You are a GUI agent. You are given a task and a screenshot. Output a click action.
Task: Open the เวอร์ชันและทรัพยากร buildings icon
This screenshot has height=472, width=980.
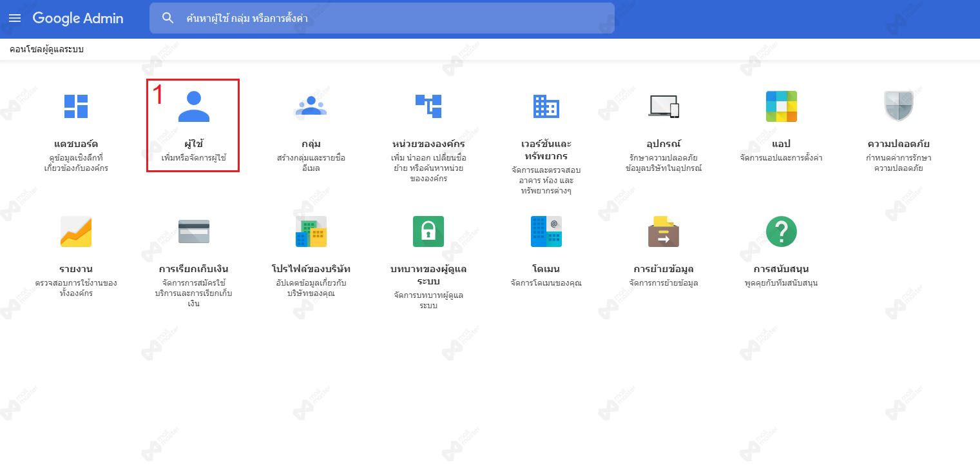point(546,106)
